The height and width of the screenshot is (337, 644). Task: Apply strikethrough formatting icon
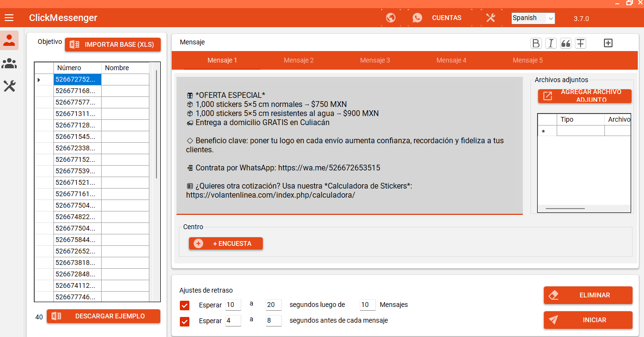(x=581, y=43)
